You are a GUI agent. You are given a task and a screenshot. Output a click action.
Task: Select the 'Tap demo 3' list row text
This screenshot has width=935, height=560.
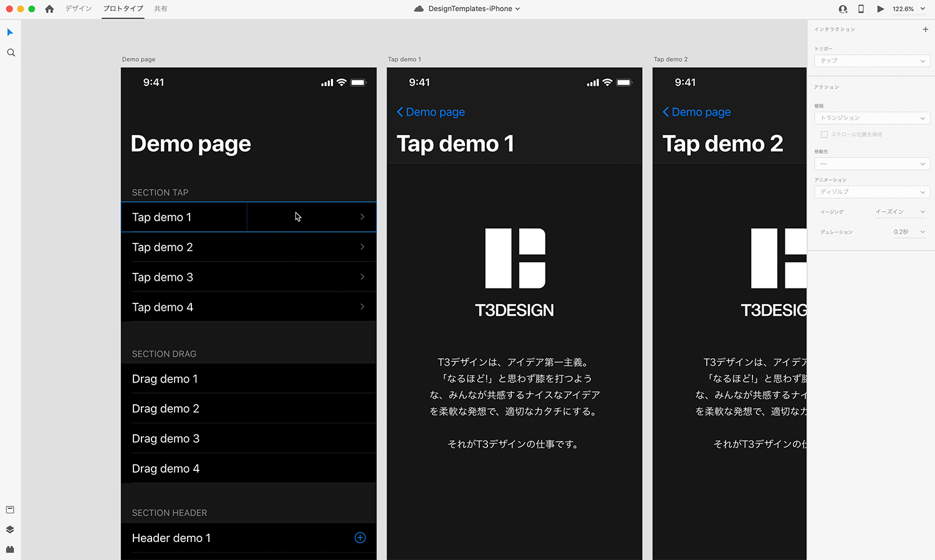[x=163, y=277]
